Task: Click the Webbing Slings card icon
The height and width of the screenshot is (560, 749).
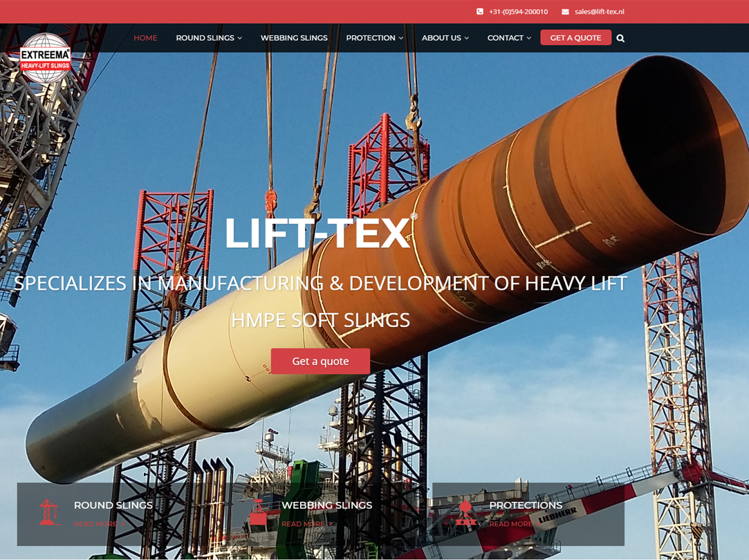Action: [258, 512]
